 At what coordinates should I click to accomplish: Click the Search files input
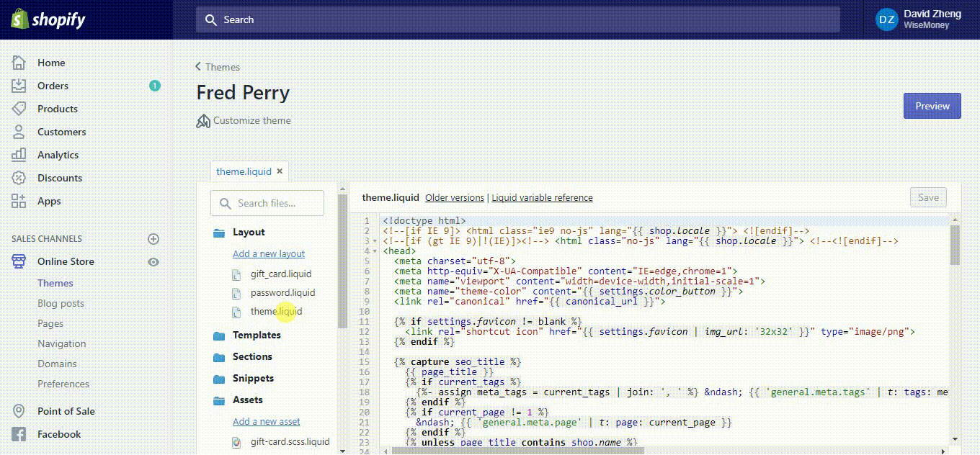(267, 203)
